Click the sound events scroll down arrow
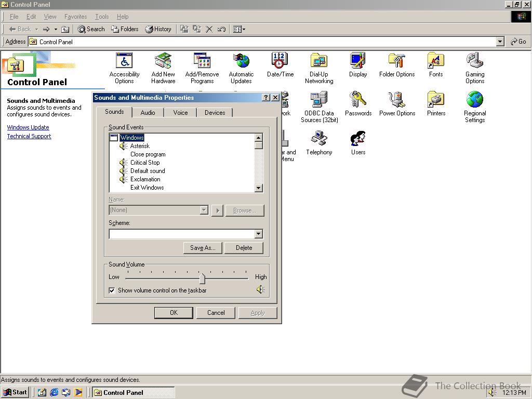 259,188
